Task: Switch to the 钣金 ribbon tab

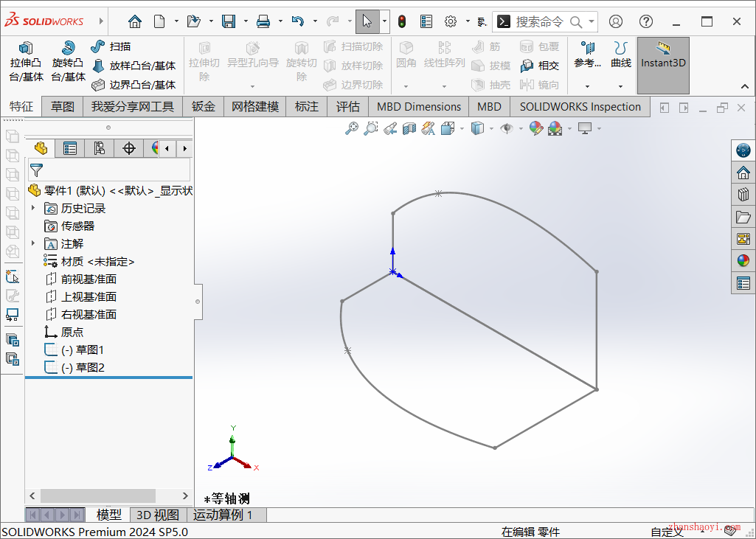Action: (x=203, y=106)
